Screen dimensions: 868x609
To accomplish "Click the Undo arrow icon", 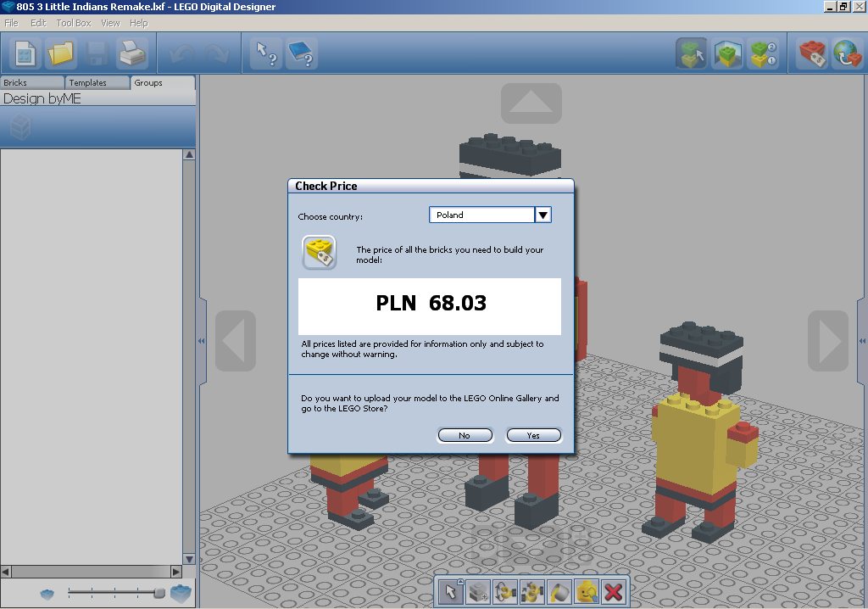I will [x=182, y=53].
